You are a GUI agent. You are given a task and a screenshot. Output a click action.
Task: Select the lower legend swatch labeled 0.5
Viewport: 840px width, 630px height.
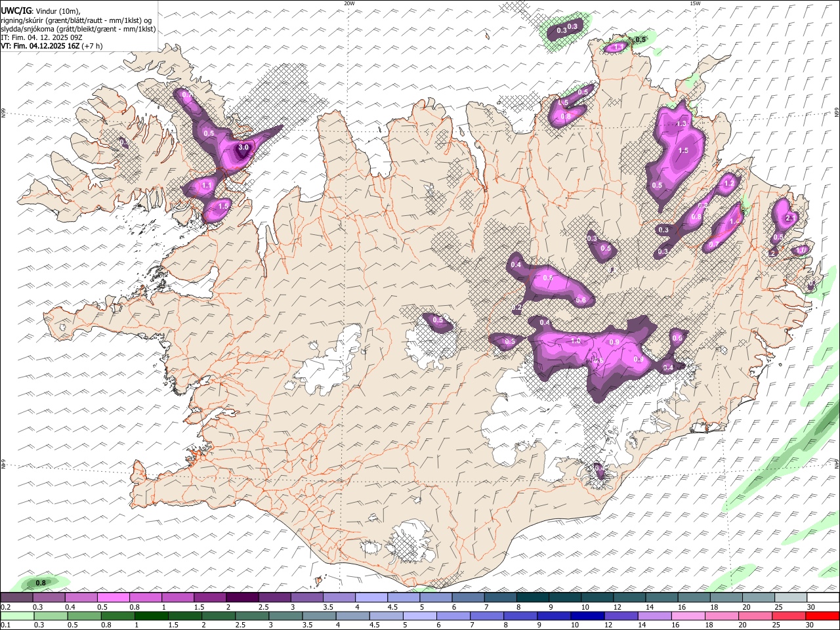[84, 616]
